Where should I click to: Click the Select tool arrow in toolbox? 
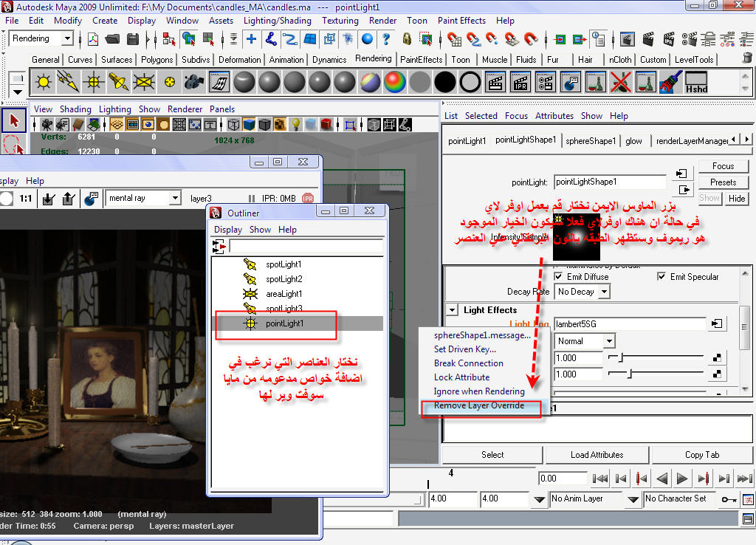(13, 120)
